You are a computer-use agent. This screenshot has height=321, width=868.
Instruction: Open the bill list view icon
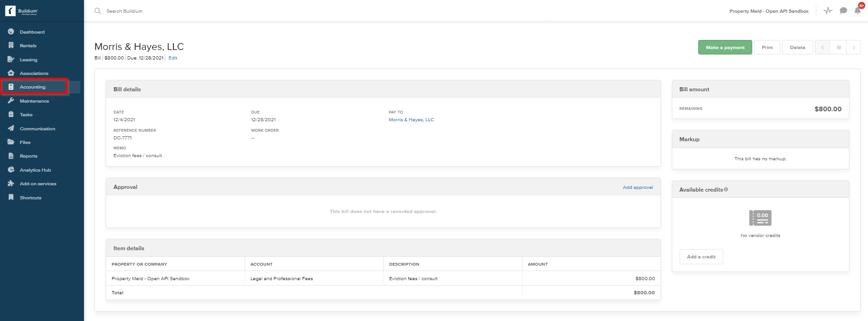[838, 48]
